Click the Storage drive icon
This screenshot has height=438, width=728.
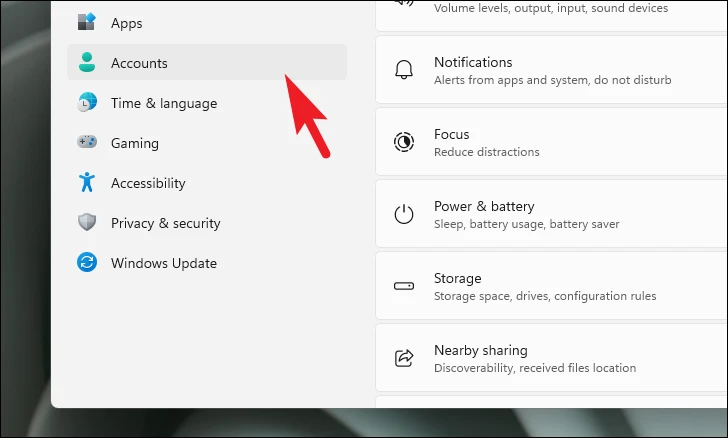(404, 286)
